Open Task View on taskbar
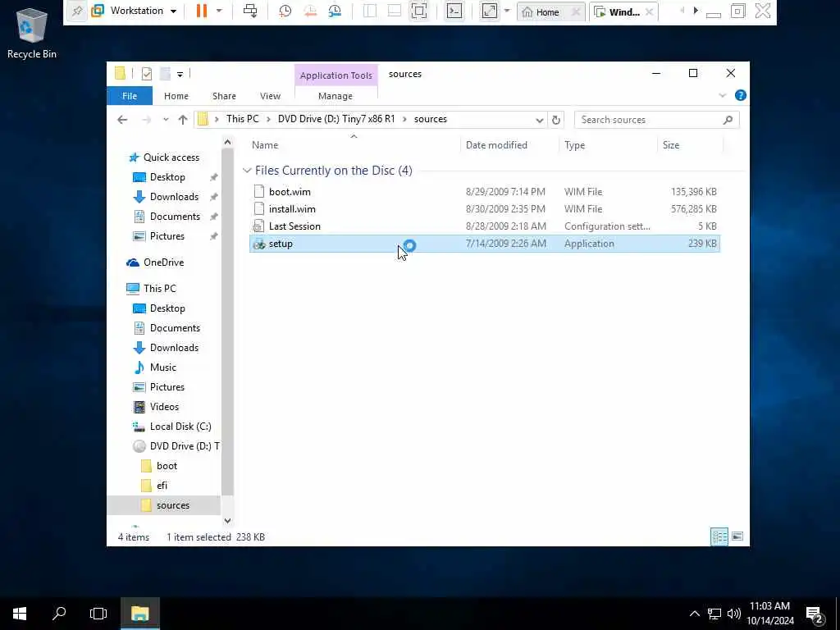840x630 pixels. 98,614
